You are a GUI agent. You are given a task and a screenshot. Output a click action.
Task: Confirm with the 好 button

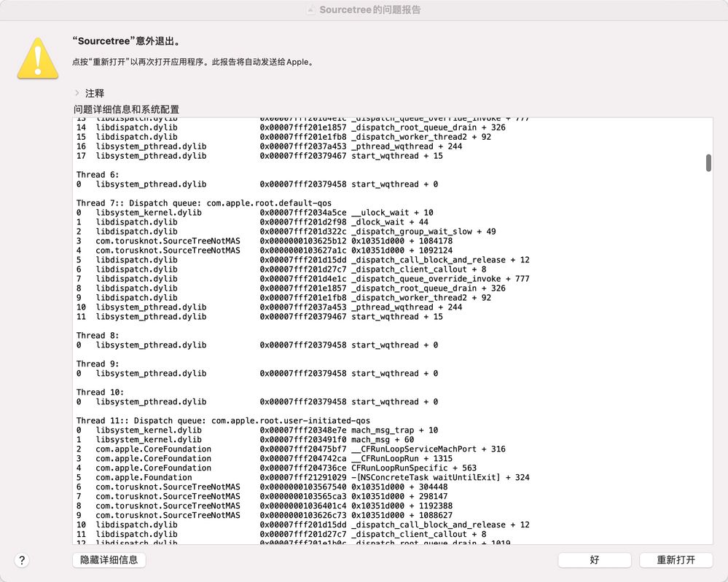pyautogui.click(x=595, y=559)
